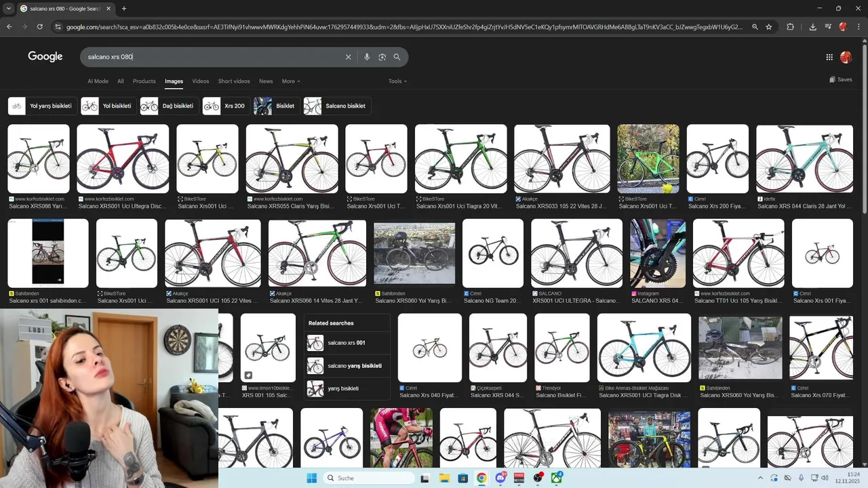Expand the More search filters dropdown

pyautogui.click(x=291, y=81)
